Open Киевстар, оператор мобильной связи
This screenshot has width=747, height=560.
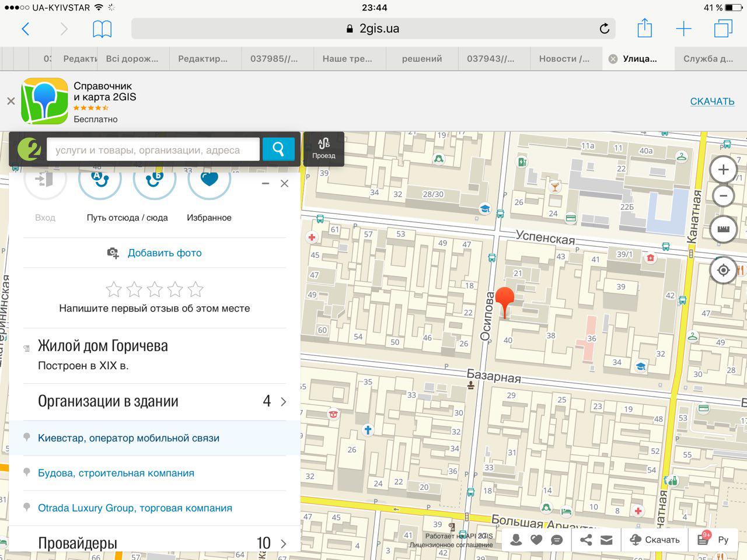[x=128, y=438]
